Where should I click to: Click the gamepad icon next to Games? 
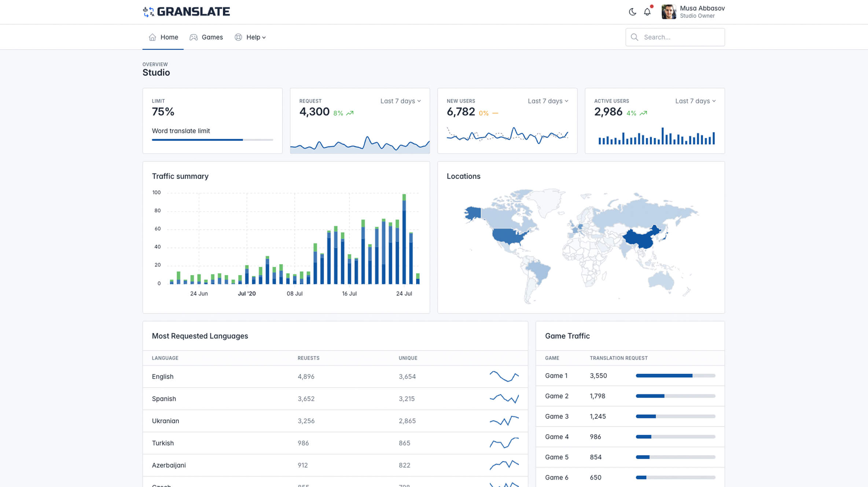coord(193,37)
